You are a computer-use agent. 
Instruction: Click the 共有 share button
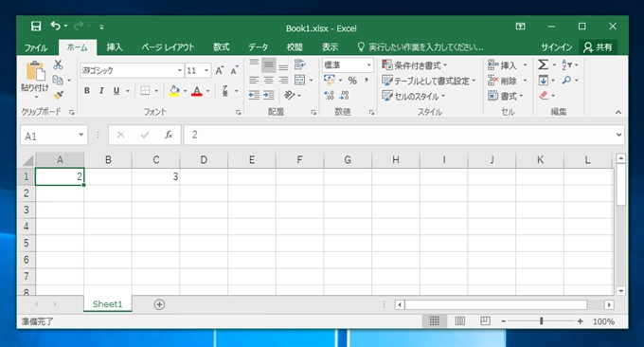(x=598, y=47)
